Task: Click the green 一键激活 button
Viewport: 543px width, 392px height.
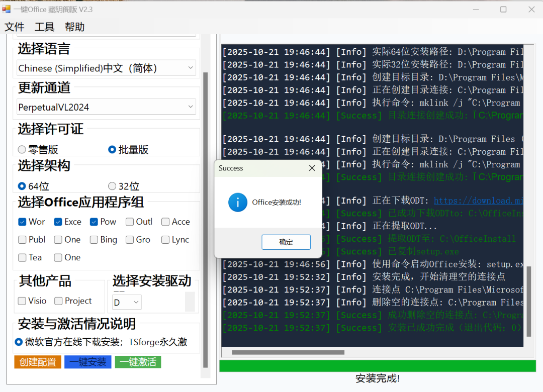Action: (x=138, y=362)
